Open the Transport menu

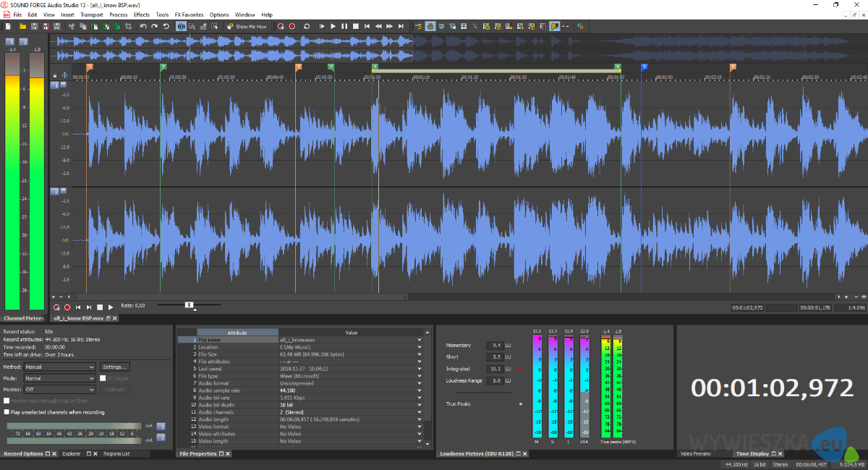tap(92, 14)
